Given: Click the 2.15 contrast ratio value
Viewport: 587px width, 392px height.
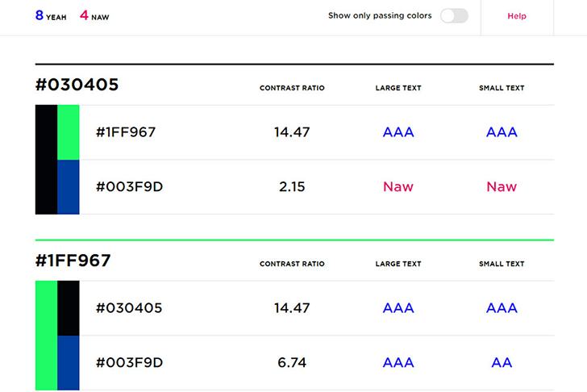Looking at the screenshot, I should (292, 186).
